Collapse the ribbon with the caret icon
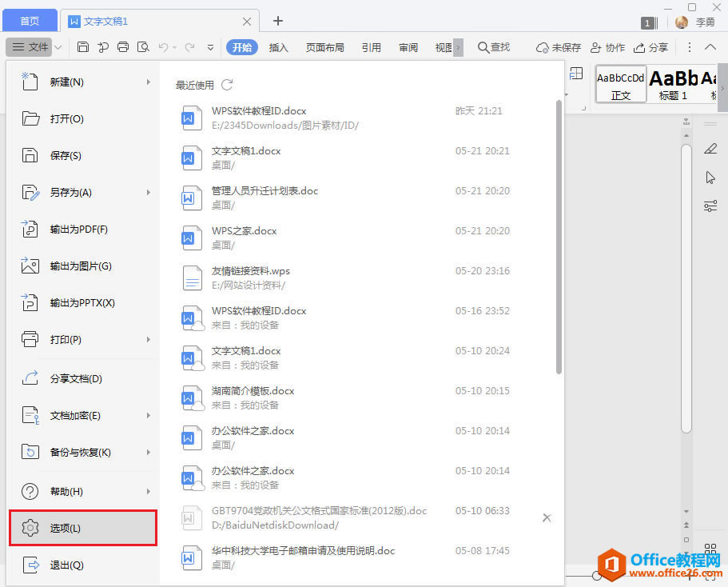 click(x=710, y=47)
